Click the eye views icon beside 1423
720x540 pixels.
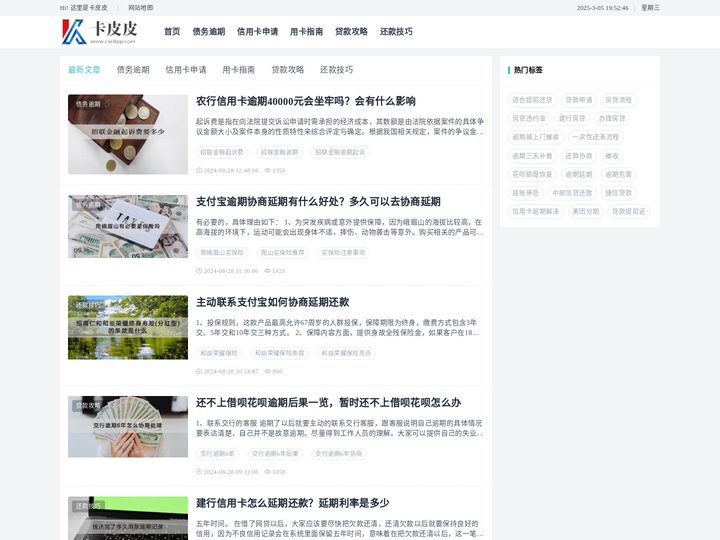(268, 271)
